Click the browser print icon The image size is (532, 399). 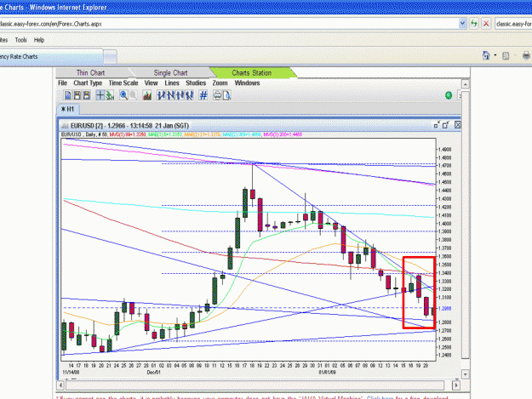526,55
